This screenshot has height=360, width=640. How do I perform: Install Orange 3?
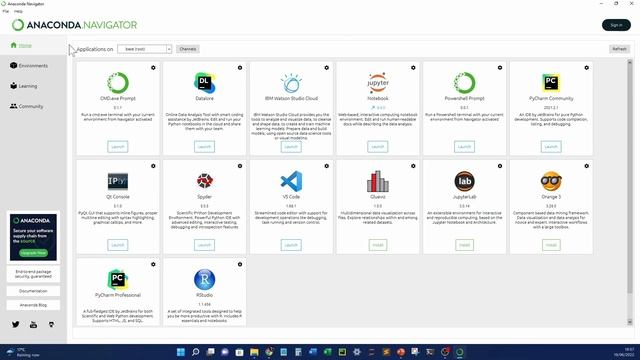coord(551,245)
